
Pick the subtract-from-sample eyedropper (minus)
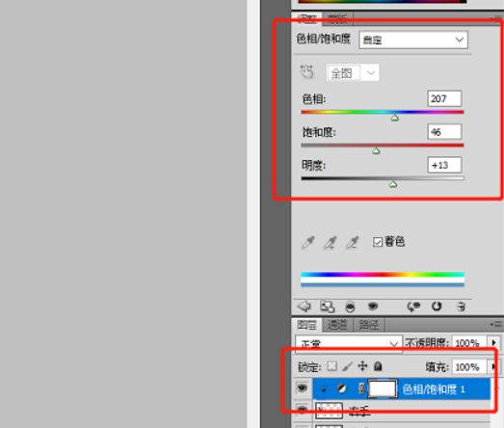[x=353, y=243]
